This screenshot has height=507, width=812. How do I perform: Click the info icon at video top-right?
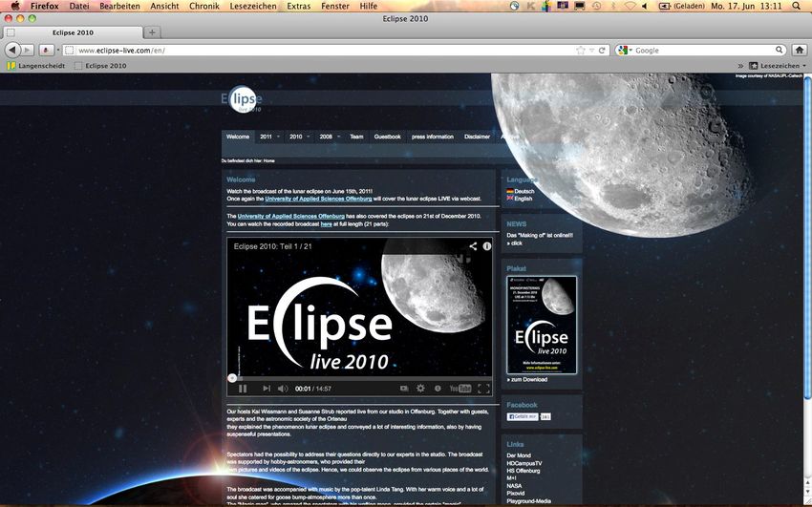(487, 246)
